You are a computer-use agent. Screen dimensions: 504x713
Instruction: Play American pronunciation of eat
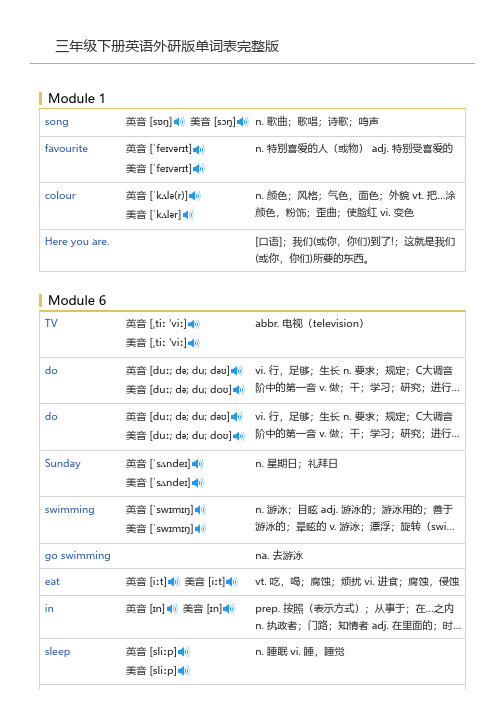pos(232,582)
